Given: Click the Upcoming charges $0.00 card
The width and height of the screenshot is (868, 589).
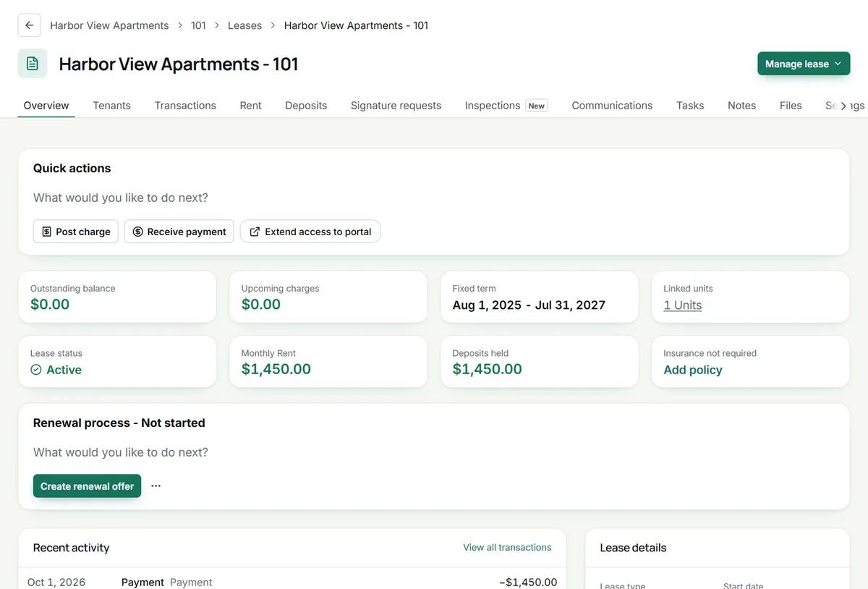Looking at the screenshot, I should click(328, 297).
